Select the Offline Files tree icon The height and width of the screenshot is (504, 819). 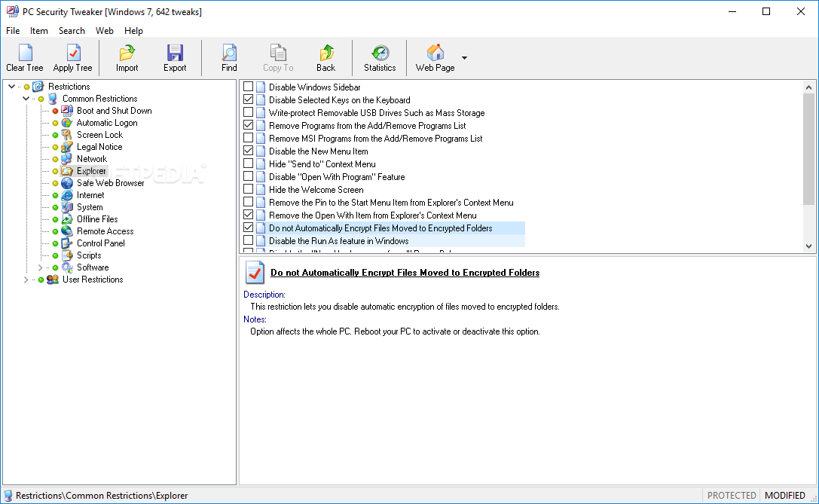(x=67, y=218)
